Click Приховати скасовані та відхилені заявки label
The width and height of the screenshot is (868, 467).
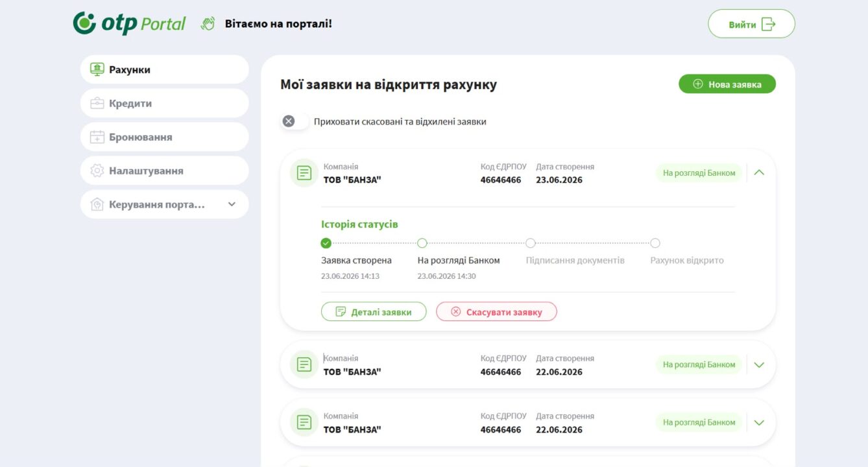point(400,122)
